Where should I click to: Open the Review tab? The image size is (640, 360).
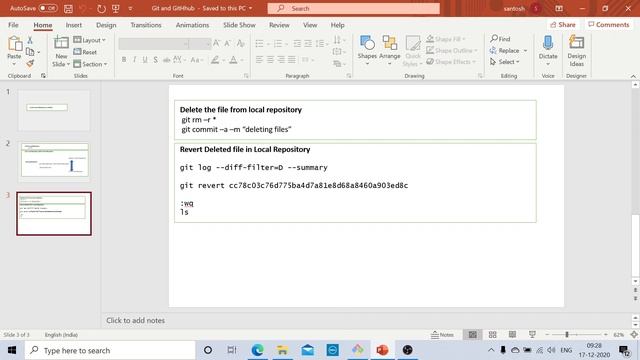279,25
